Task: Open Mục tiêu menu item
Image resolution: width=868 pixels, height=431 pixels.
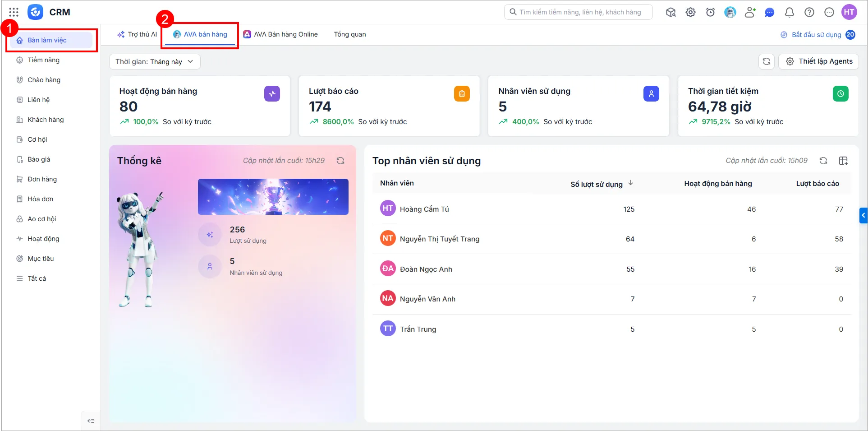Action: (51, 259)
